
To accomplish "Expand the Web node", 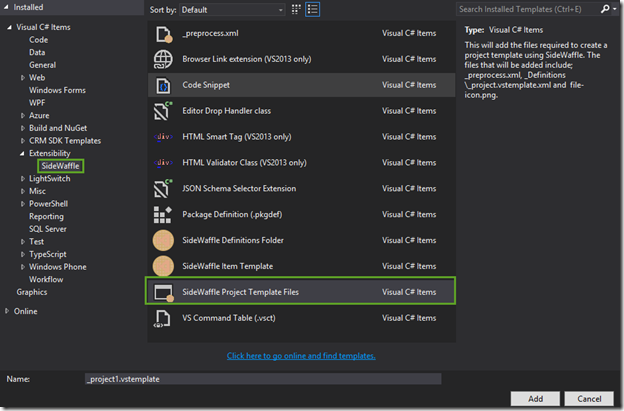I will coord(23,78).
